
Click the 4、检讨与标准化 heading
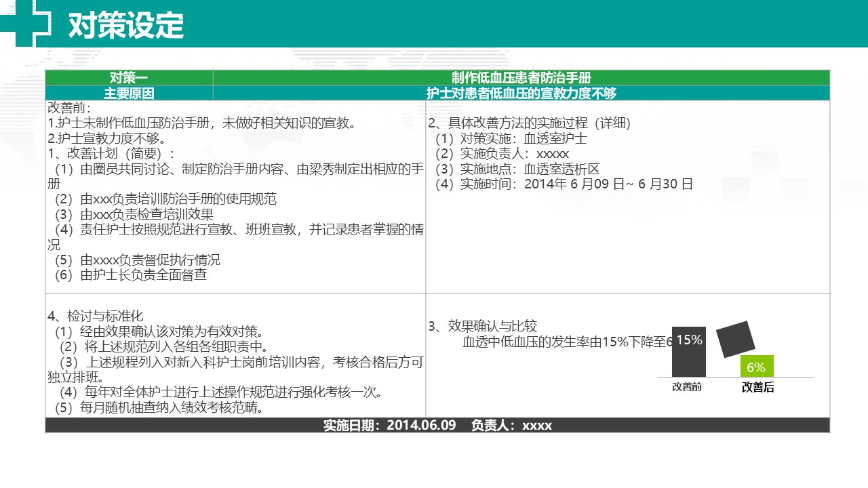(95, 317)
